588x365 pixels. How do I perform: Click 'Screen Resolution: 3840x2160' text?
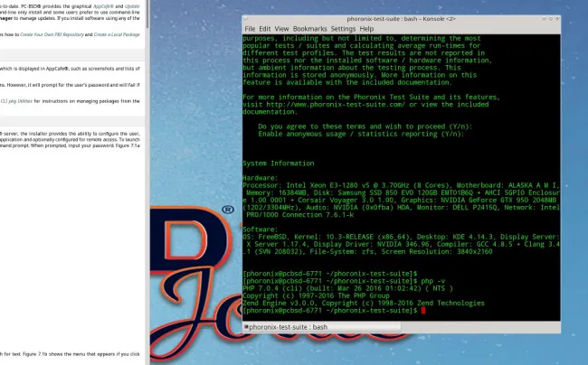[x=437, y=251]
